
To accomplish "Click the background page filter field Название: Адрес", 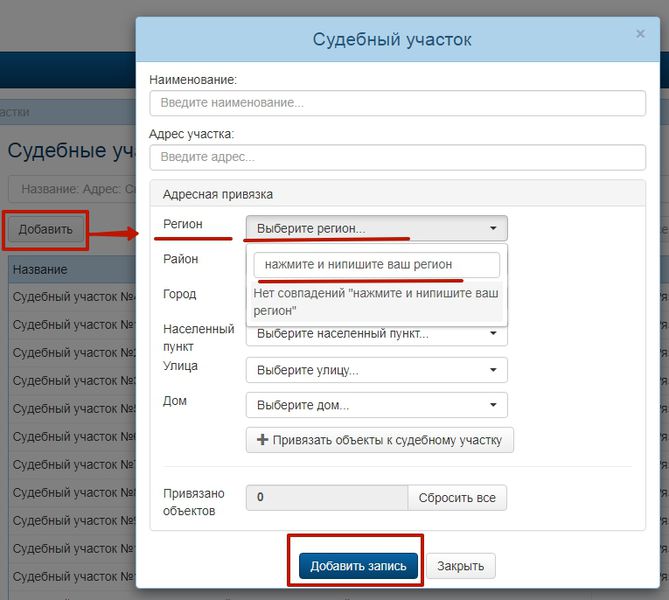I will pos(73,189).
